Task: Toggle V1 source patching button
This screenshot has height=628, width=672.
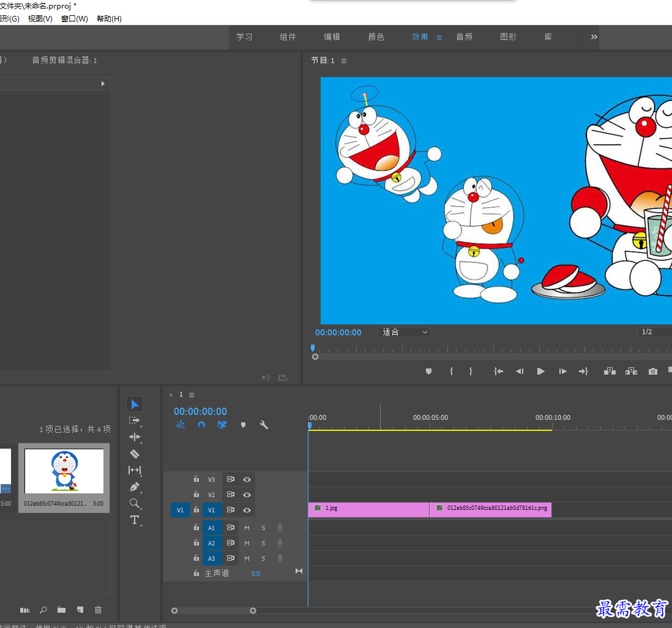Action: pos(180,510)
